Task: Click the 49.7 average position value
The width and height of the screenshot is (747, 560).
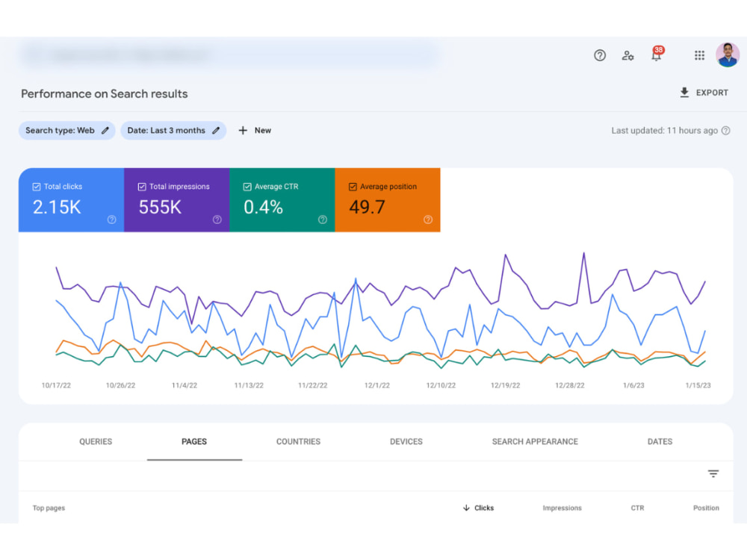Action: (367, 207)
